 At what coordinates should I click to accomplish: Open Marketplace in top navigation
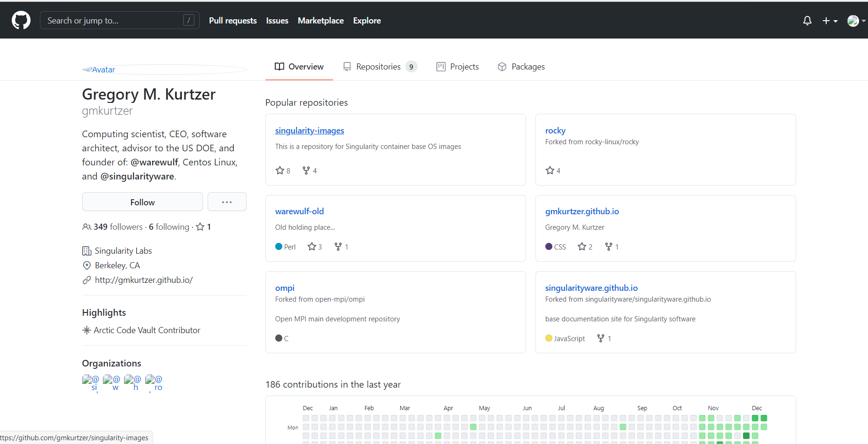click(321, 21)
